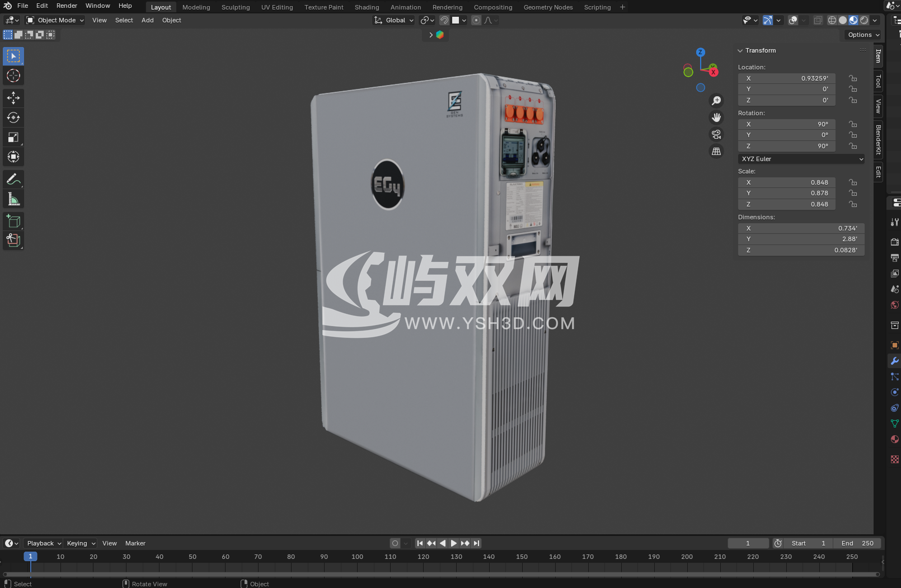Open the Keying popover in the timeline
The height and width of the screenshot is (588, 901).
click(81, 543)
